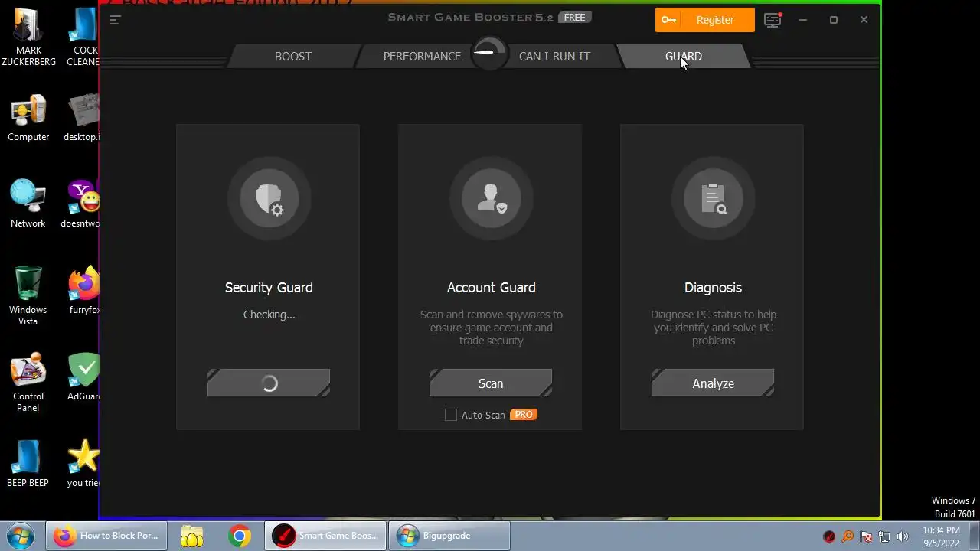980x551 pixels.
Task: Click the key icon in Register button
Action: pyautogui.click(x=668, y=20)
